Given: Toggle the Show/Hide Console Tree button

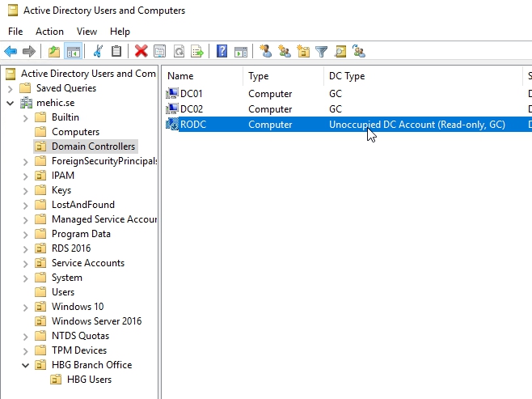Looking at the screenshot, I should 74,52.
